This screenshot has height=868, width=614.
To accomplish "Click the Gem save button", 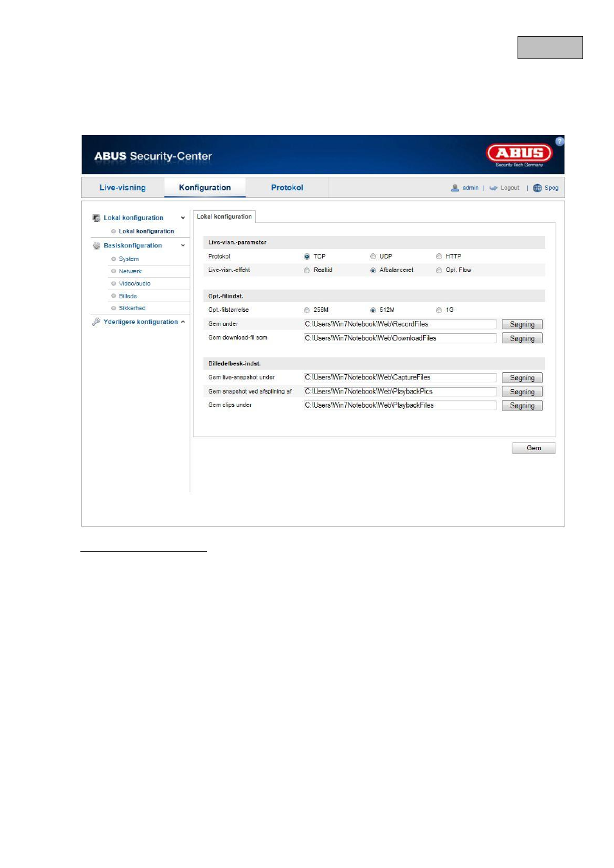I will (534, 448).
